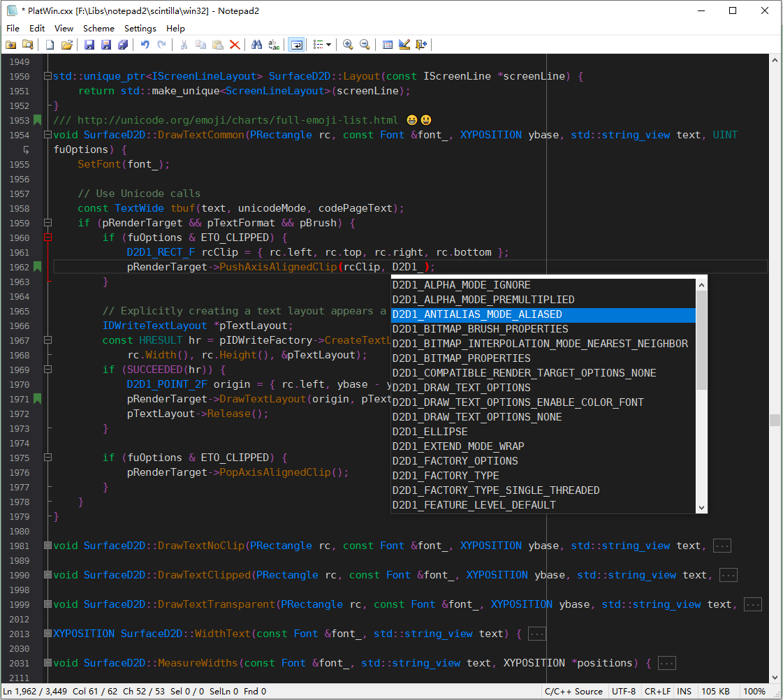The width and height of the screenshot is (783, 700).
Task: Collapse the fold at line 1969
Action: [48, 370]
